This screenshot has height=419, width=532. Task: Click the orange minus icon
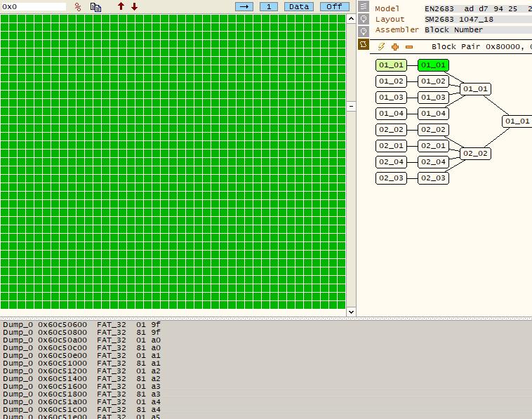(409, 47)
